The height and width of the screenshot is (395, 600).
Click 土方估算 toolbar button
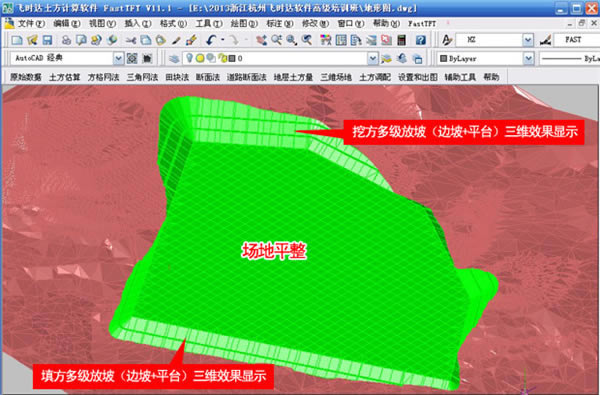65,77
